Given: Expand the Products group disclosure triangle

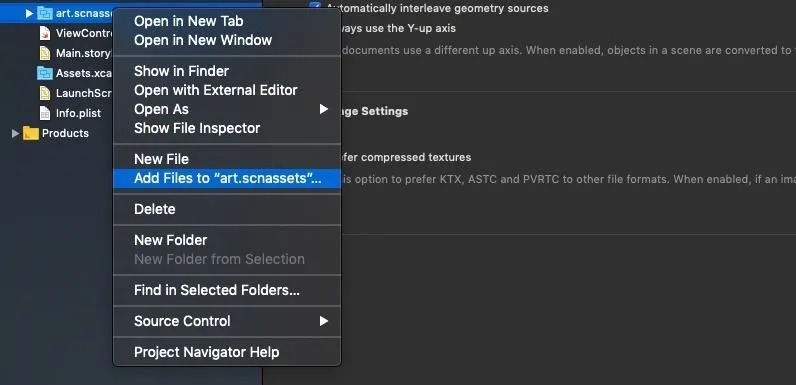Looking at the screenshot, I should [x=15, y=133].
